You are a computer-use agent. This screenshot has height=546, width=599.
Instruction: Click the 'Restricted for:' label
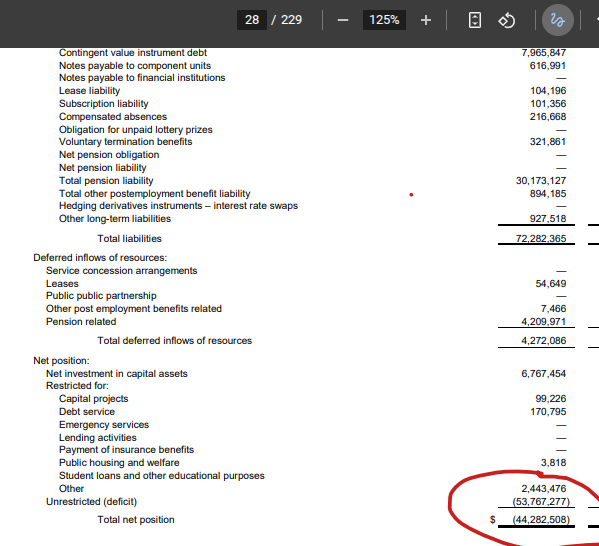coord(78,386)
